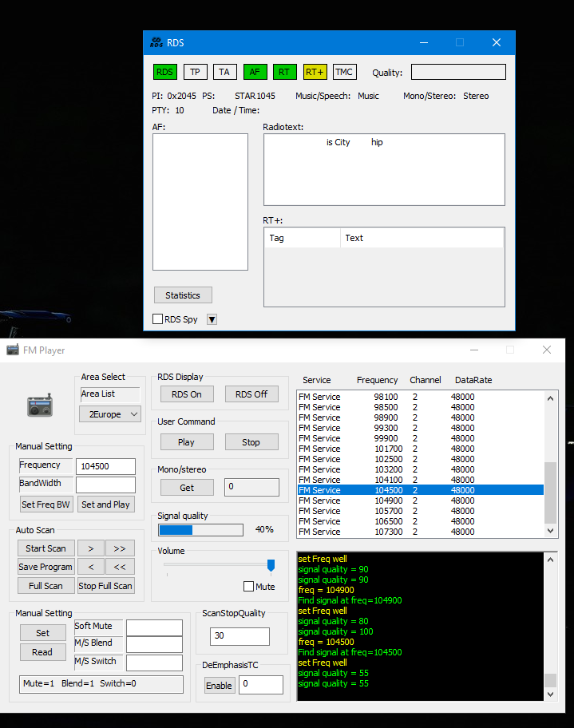This screenshot has width=574, height=728.
Task: Click the Statistics button
Action: 183,295
